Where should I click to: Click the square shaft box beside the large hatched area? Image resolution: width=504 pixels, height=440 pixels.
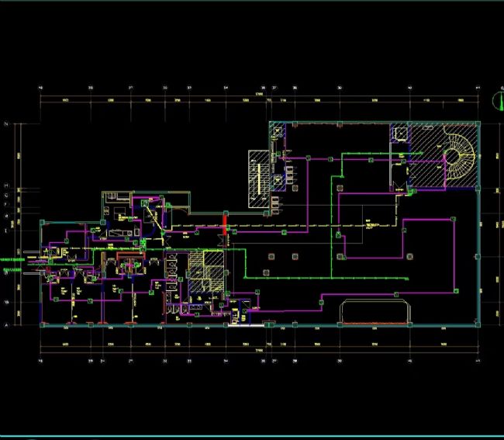click(399, 133)
